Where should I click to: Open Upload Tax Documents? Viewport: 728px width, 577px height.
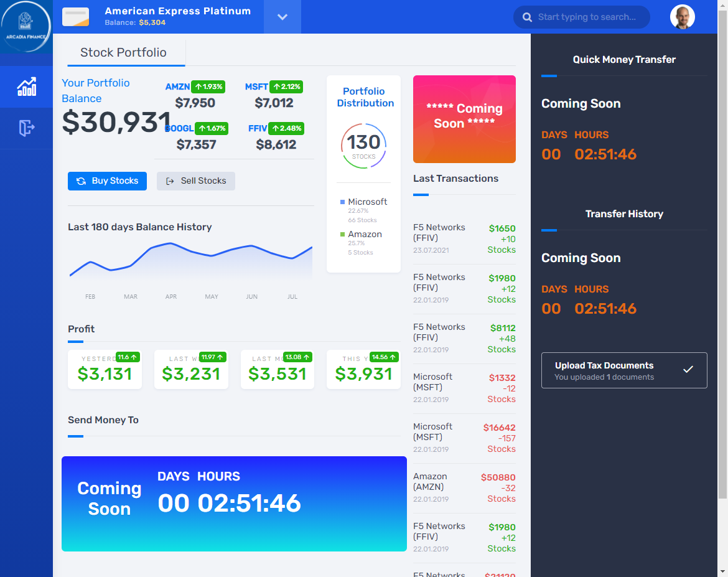[624, 370]
